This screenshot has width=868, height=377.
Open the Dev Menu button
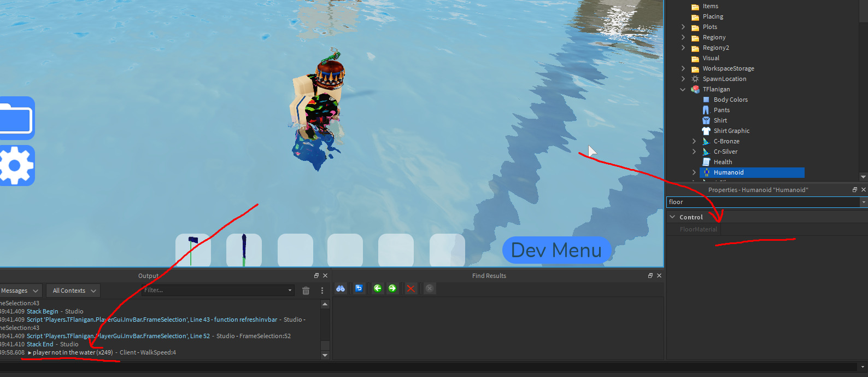coord(556,250)
